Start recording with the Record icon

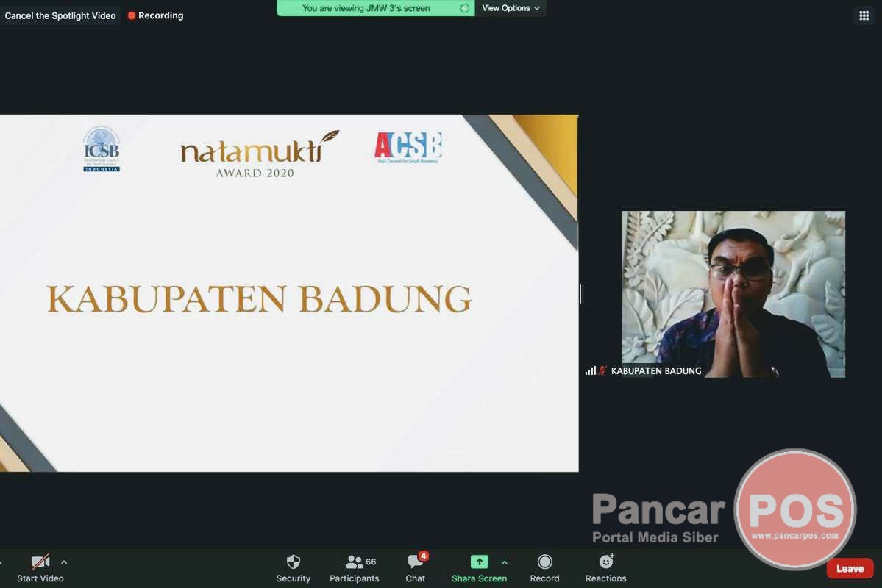pos(544,562)
